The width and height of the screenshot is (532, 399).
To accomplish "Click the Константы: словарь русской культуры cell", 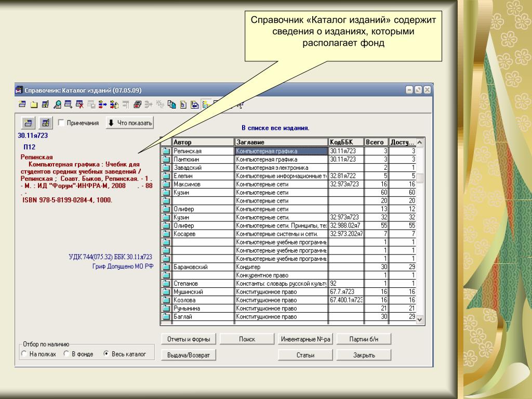I will click(281, 283).
